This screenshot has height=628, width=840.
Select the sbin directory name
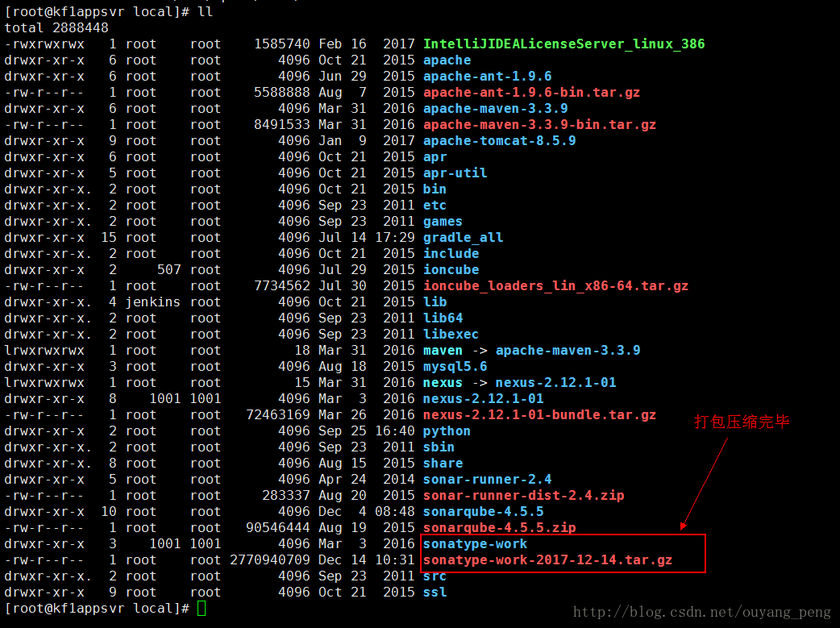(439, 447)
